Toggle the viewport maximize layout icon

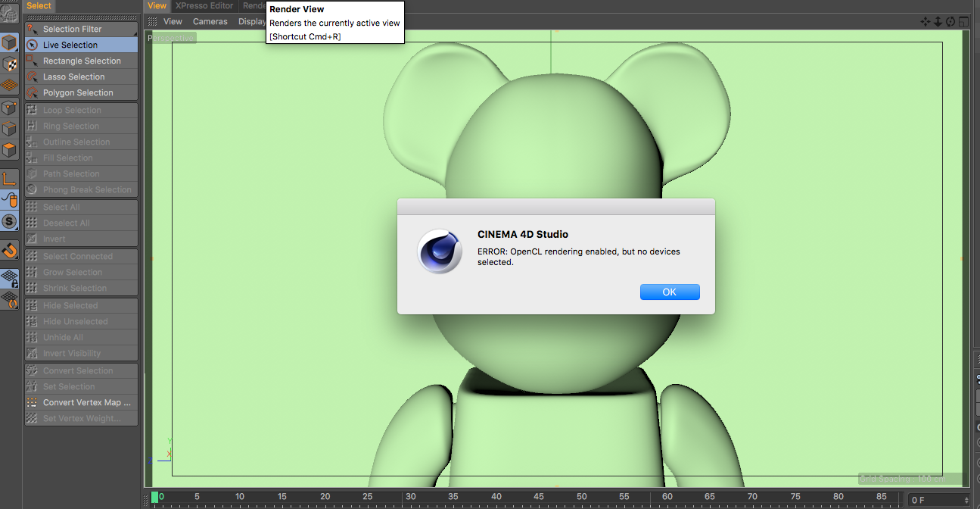click(963, 22)
